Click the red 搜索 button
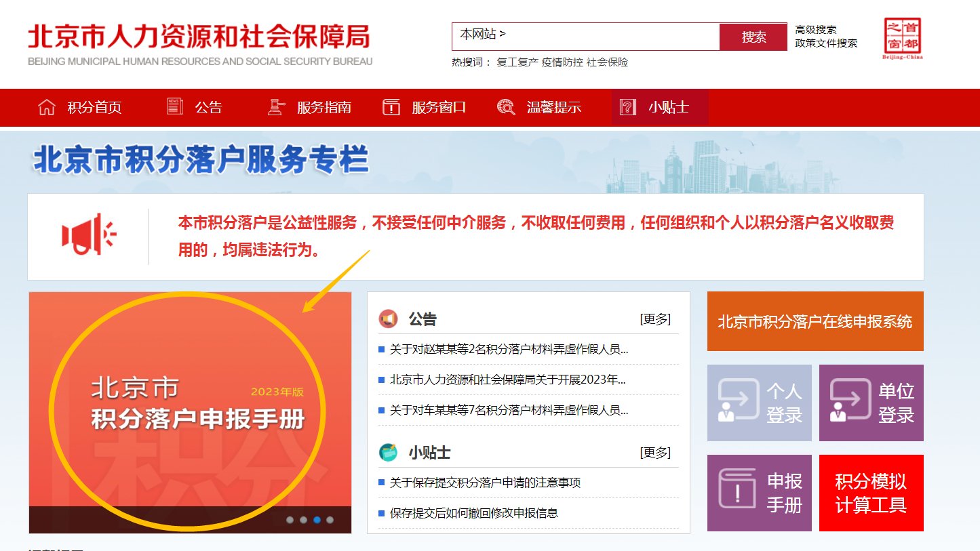 click(x=753, y=37)
